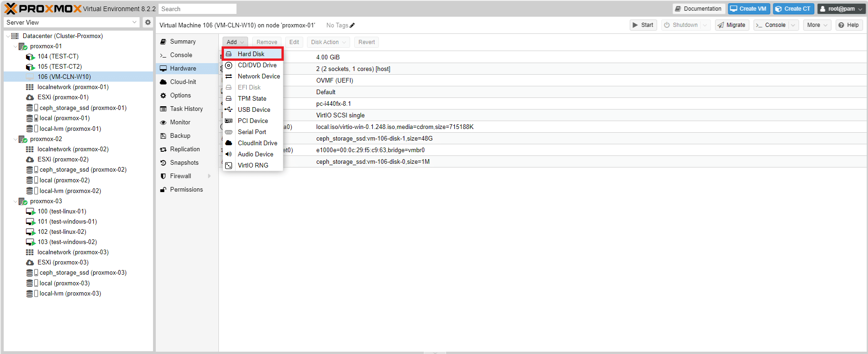Viewport: 868px width, 354px height.
Task: Click ESXi (proxmox-01) cloud icon
Action: [30, 97]
